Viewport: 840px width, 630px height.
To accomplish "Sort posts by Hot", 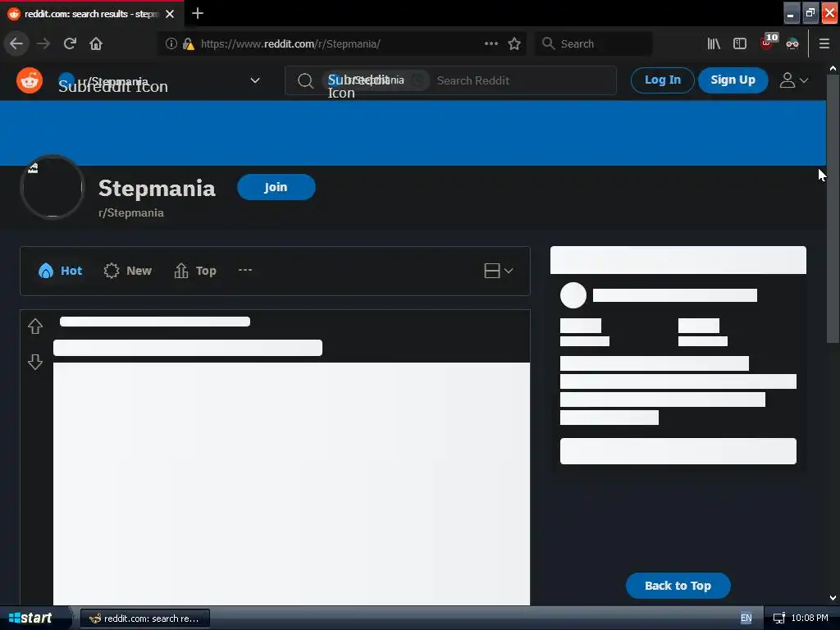I will (x=61, y=271).
